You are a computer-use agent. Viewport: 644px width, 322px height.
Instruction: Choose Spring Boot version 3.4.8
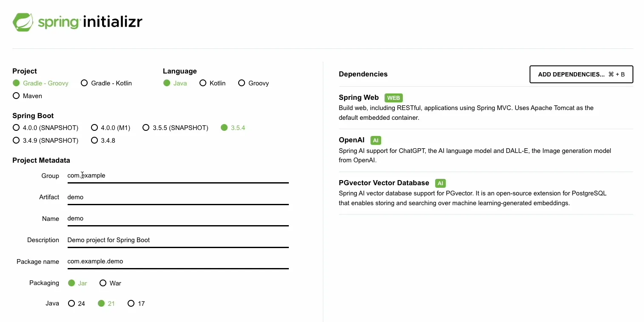coord(94,141)
